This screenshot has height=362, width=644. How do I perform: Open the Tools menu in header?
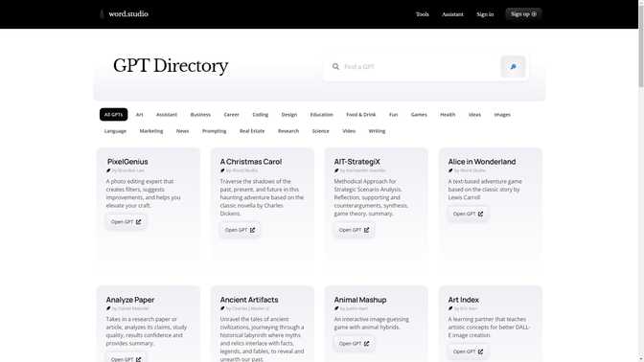pos(423,14)
